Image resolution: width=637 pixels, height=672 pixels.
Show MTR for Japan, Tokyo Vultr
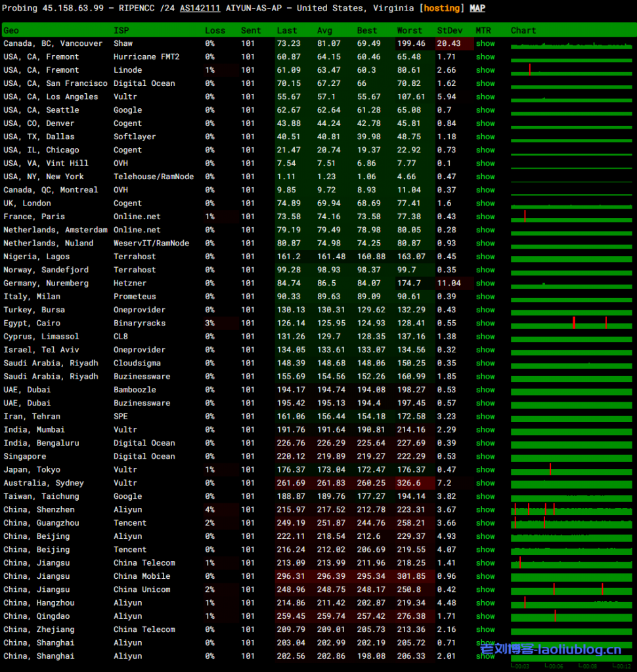coord(485,469)
